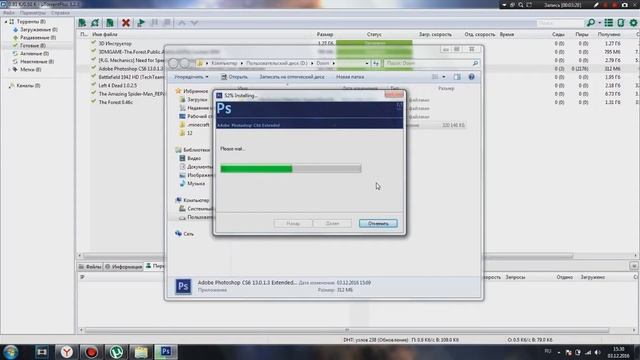Click the Create New Torrent icon
The image size is (640, 360).
110,23
